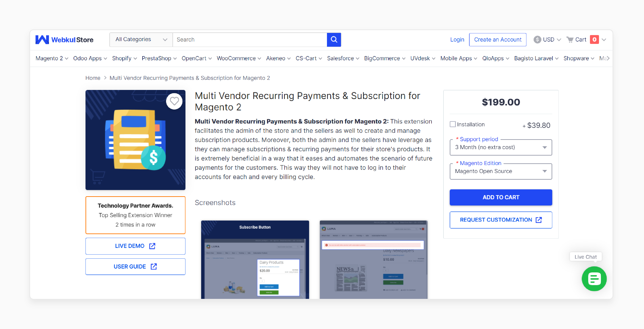Click the Technology Partner Awards box
The height and width of the screenshot is (329, 644).
(135, 215)
